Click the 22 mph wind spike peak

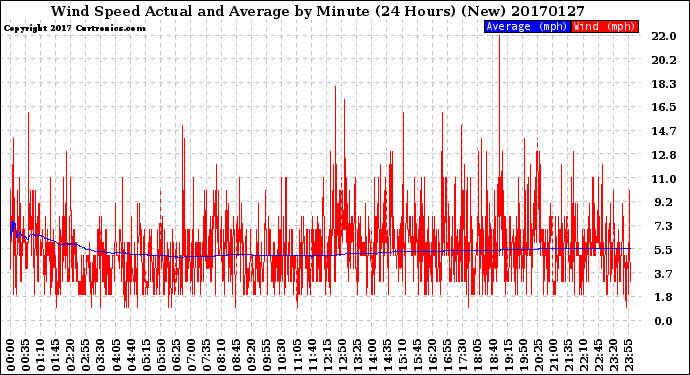pos(499,37)
